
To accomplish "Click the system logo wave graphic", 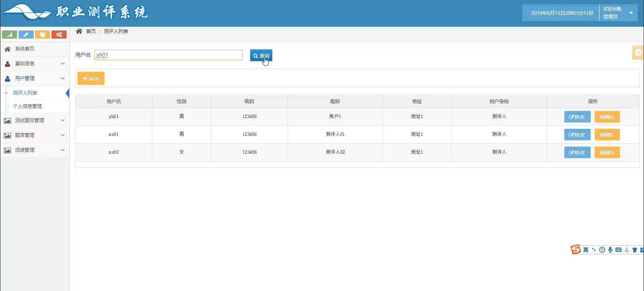I will 27,12.
